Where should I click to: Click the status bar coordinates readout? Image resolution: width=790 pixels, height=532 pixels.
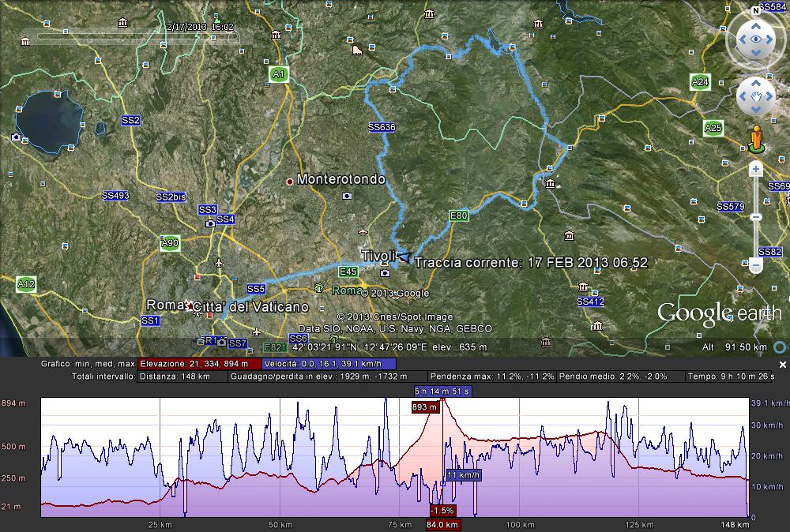click(x=389, y=347)
